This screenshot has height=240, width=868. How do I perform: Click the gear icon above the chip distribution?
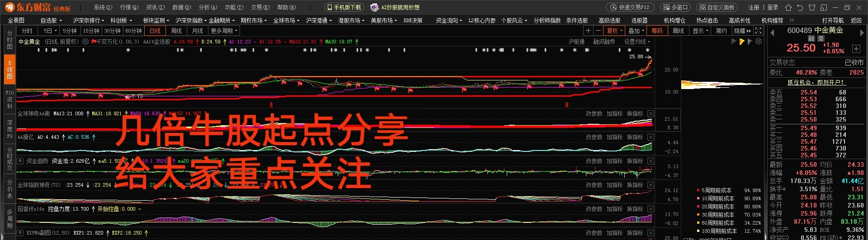[759, 41]
